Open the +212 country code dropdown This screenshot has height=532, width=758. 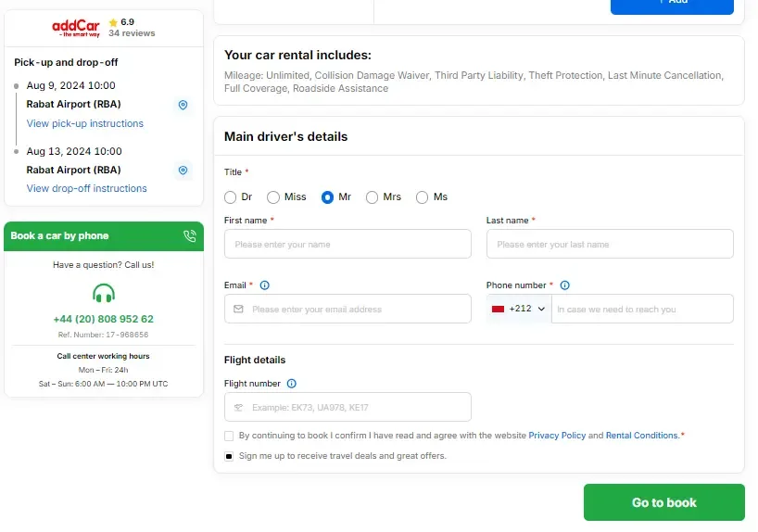pyautogui.click(x=519, y=309)
